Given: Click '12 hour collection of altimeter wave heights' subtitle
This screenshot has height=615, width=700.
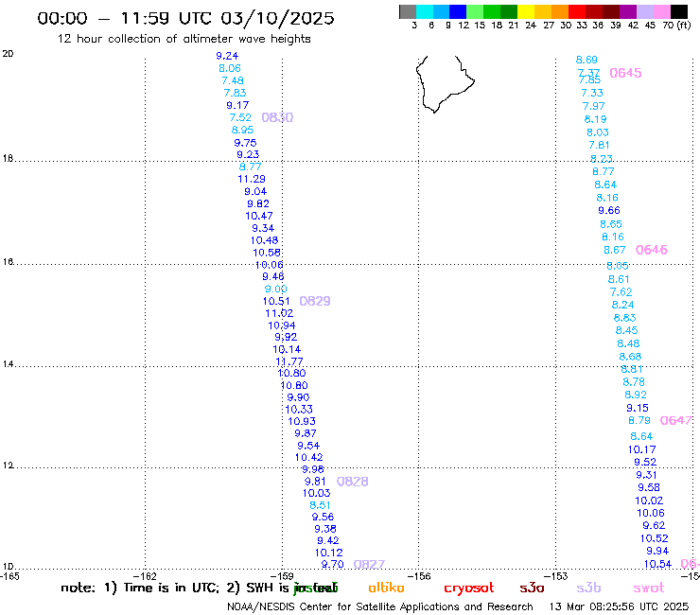Looking at the screenshot, I should (x=184, y=39).
